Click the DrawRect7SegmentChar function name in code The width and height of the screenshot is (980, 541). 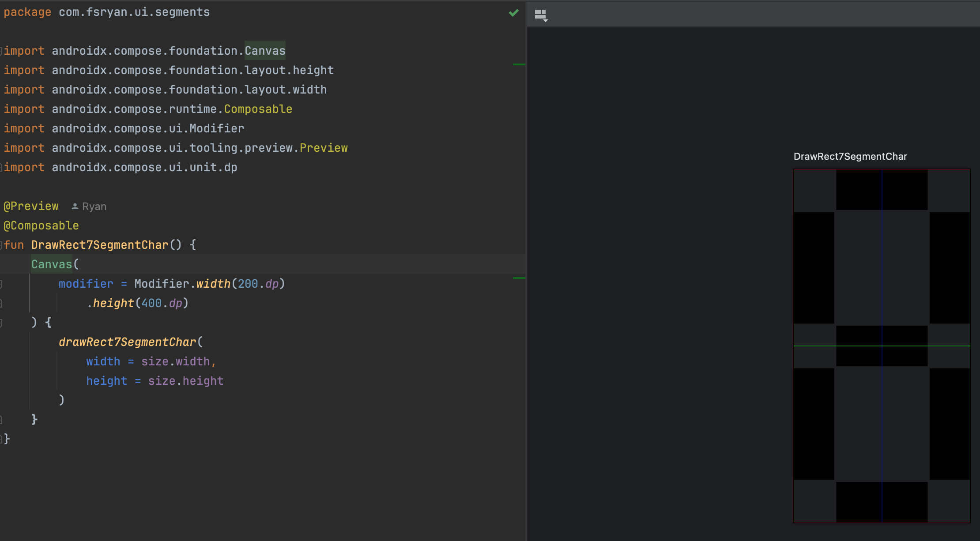[100, 245]
